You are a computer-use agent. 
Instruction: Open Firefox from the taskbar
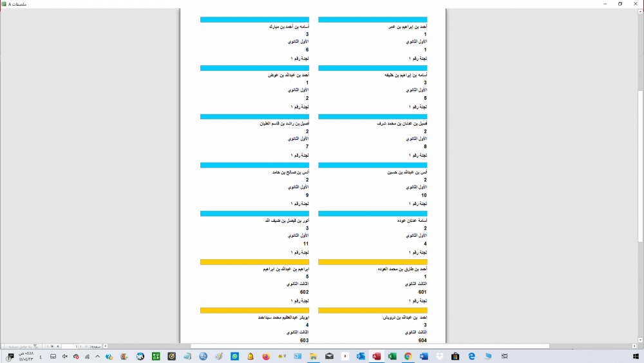(x=266, y=357)
